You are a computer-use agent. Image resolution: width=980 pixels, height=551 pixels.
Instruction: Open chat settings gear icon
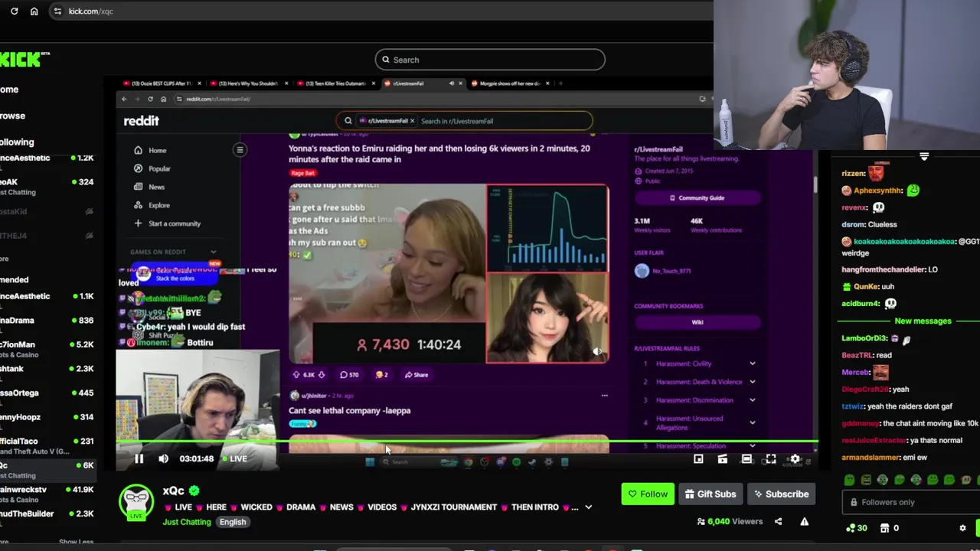(x=963, y=528)
